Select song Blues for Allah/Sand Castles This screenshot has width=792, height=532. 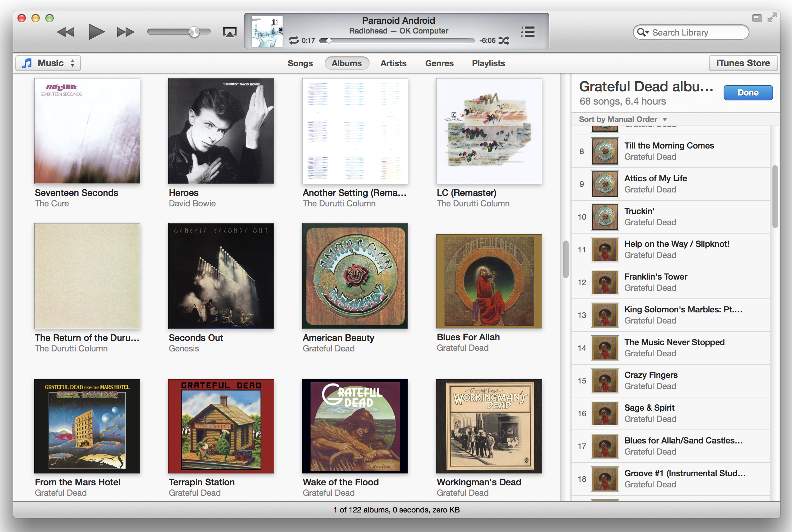coord(671,446)
